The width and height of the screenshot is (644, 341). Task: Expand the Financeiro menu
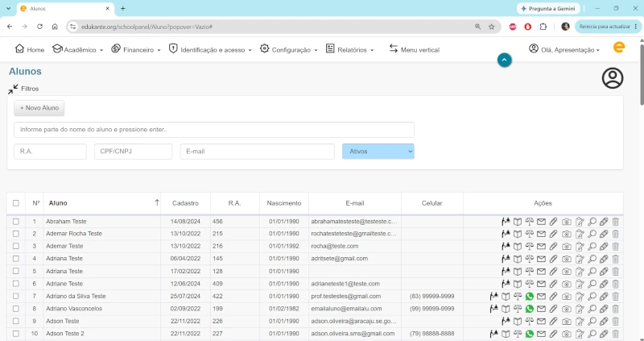136,49
